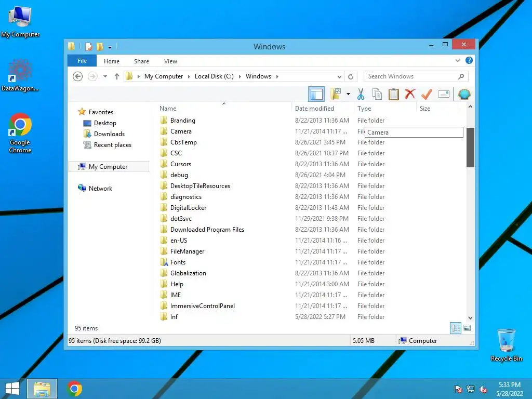Open Help with the blue question icon

point(469,60)
